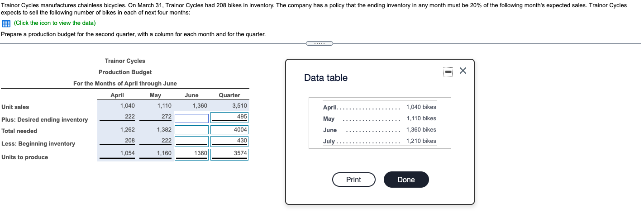Minimize the Data table popup

[448, 71]
